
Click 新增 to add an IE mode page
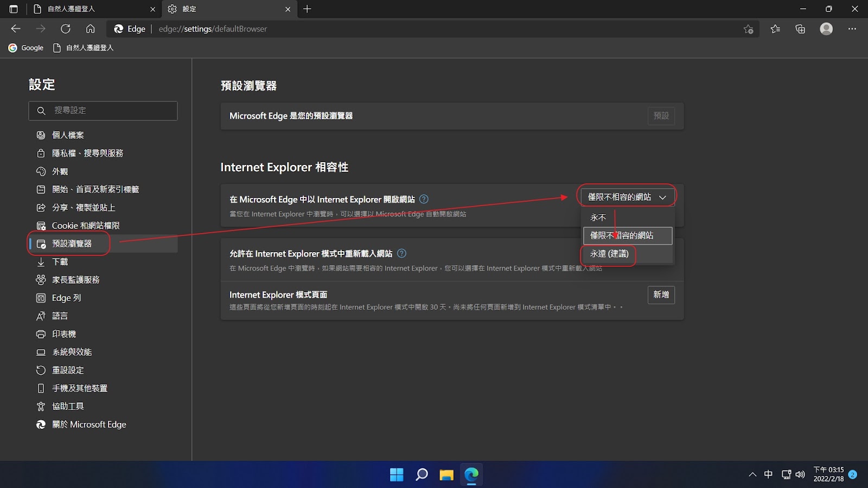[x=661, y=295]
